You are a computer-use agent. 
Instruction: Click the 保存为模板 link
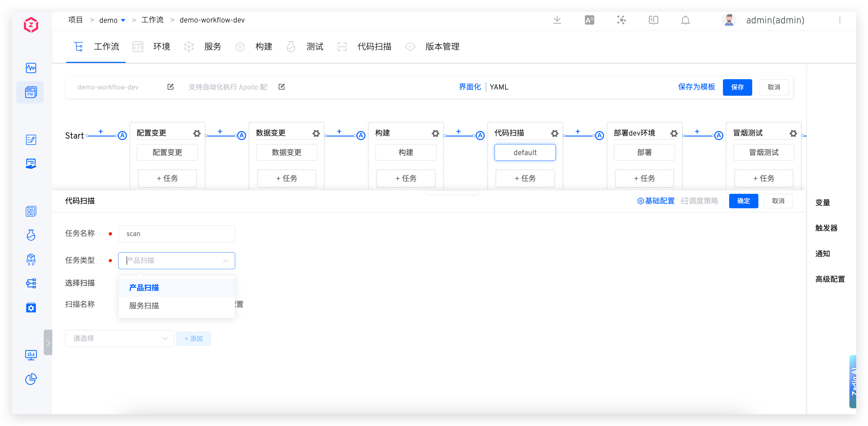(x=696, y=87)
